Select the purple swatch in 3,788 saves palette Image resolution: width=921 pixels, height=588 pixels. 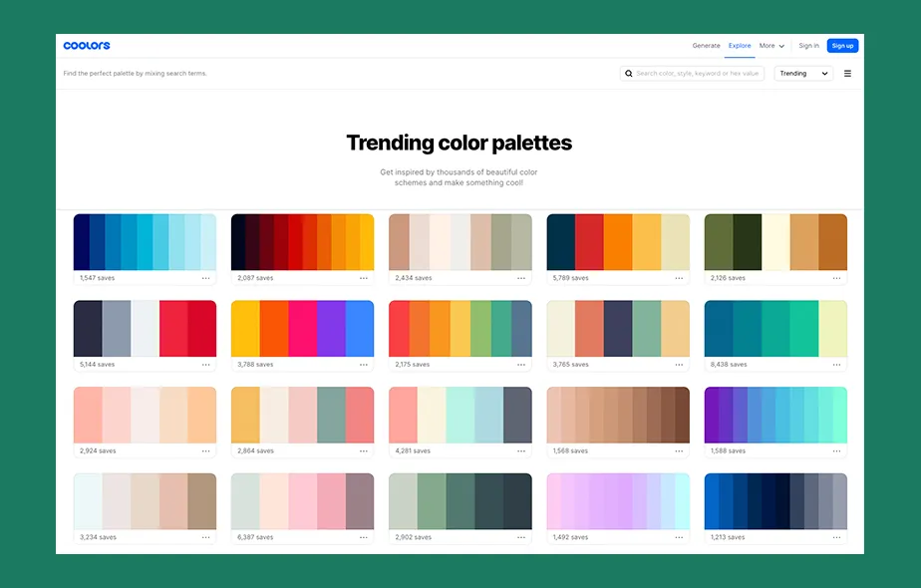tap(331, 329)
